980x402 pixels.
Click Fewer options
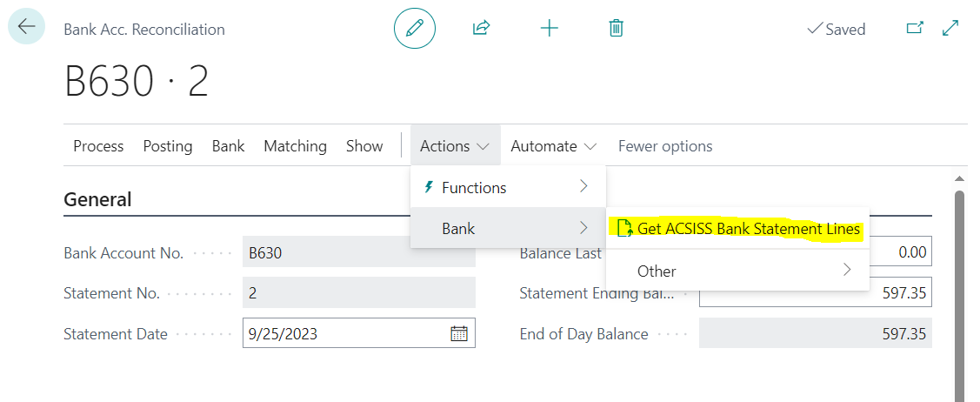click(665, 146)
